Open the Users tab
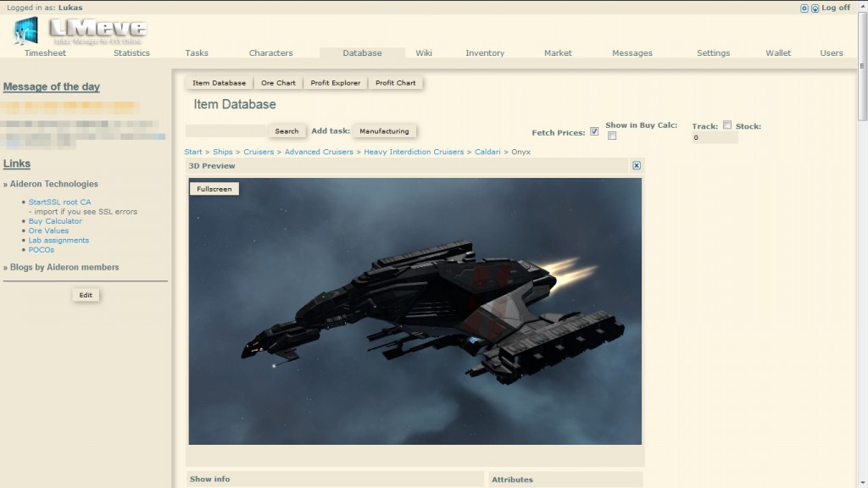Image resolution: width=868 pixels, height=488 pixels. click(x=832, y=53)
